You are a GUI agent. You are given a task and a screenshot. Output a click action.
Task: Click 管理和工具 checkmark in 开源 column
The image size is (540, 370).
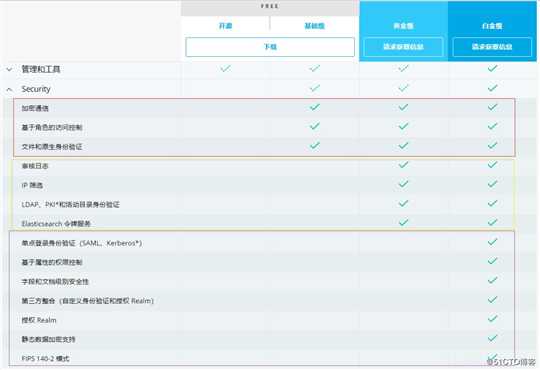[226, 69]
